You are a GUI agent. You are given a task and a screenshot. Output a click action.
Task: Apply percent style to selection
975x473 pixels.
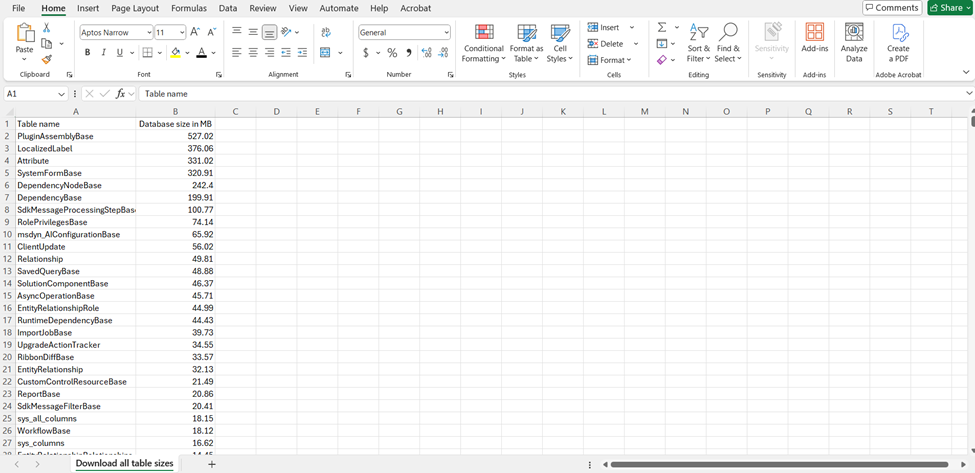click(x=392, y=53)
